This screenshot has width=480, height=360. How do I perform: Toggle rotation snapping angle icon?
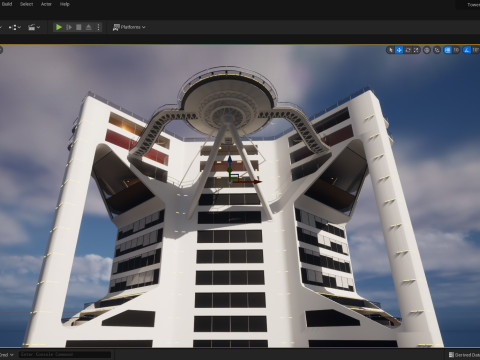[x=467, y=50]
